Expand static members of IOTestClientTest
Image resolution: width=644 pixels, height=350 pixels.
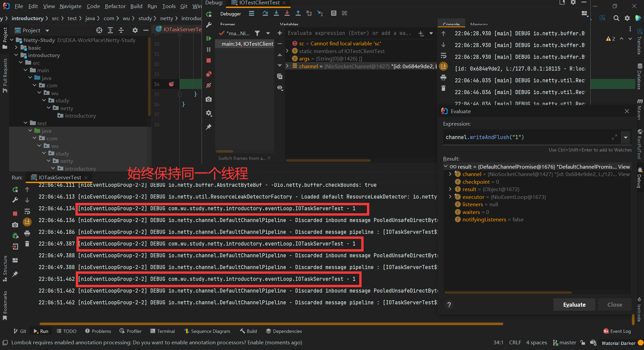[287, 51]
